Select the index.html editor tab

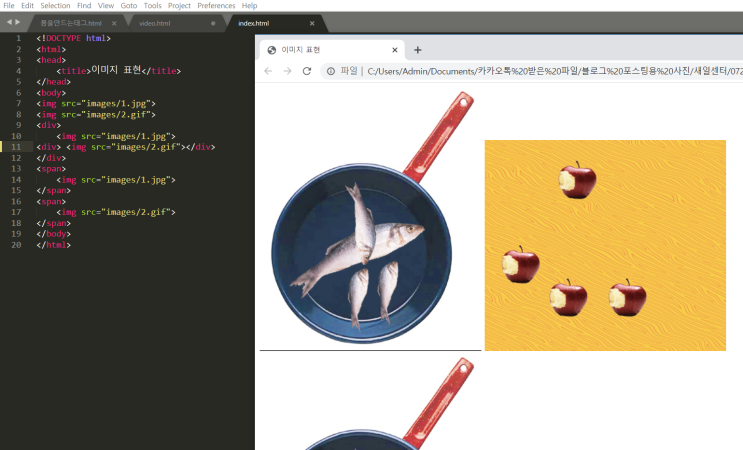point(254,23)
